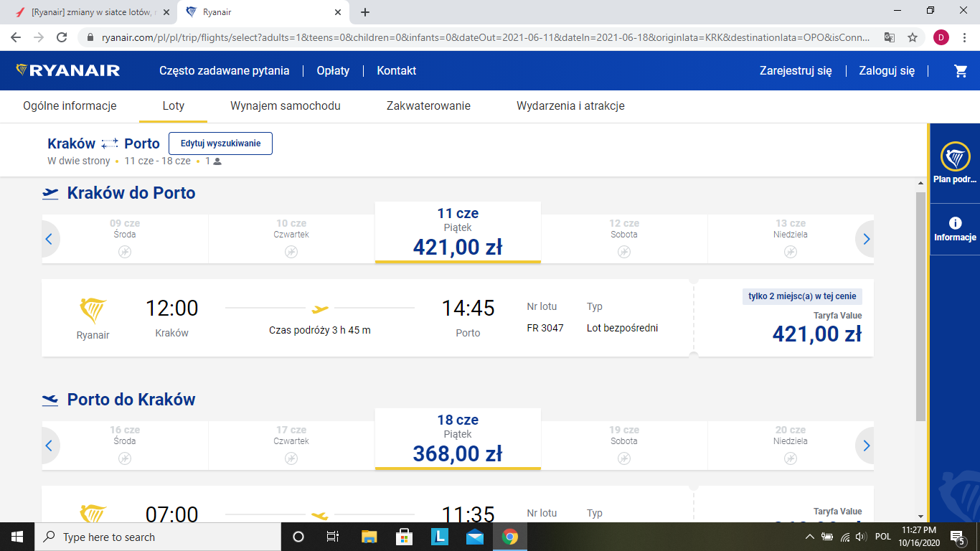
Task: Open the Zakwaterowanie tab
Action: [428, 106]
